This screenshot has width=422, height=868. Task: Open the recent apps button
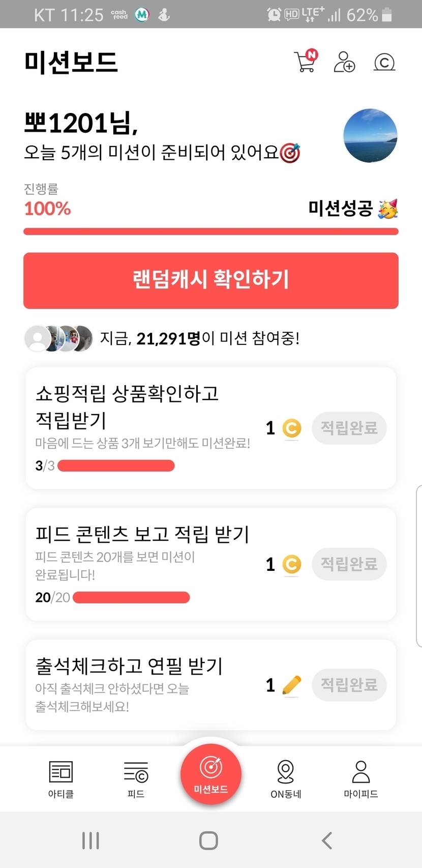click(x=91, y=841)
